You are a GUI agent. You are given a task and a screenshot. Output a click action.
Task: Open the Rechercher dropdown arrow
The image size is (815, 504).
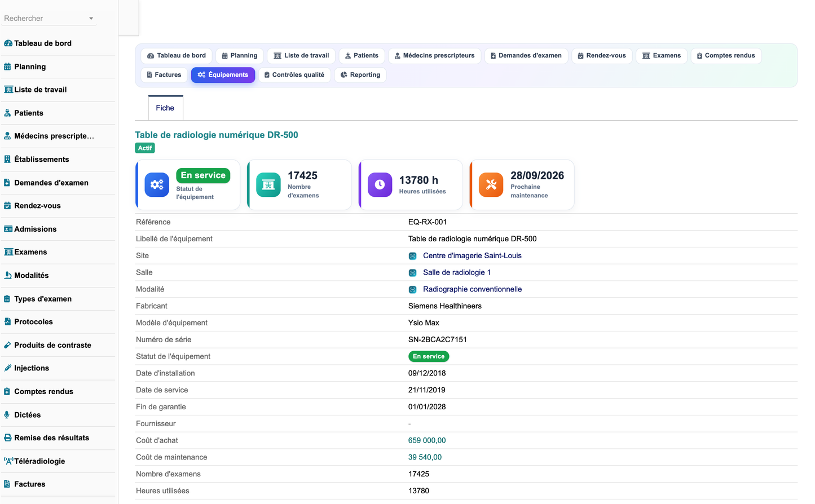pos(91,19)
